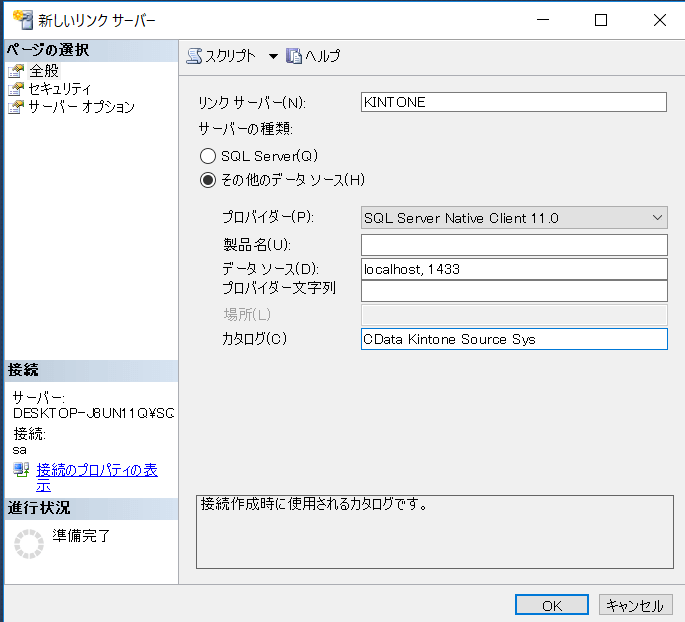Click the キャンセル button

coord(635,605)
